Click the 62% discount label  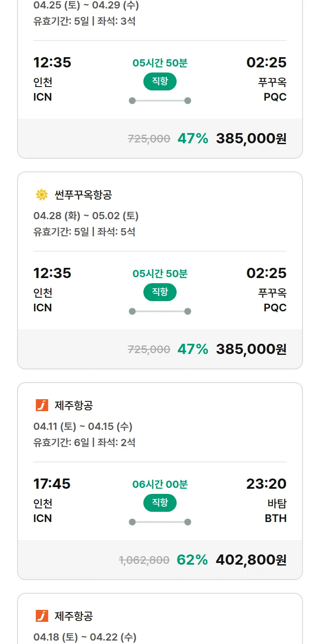pos(192,560)
